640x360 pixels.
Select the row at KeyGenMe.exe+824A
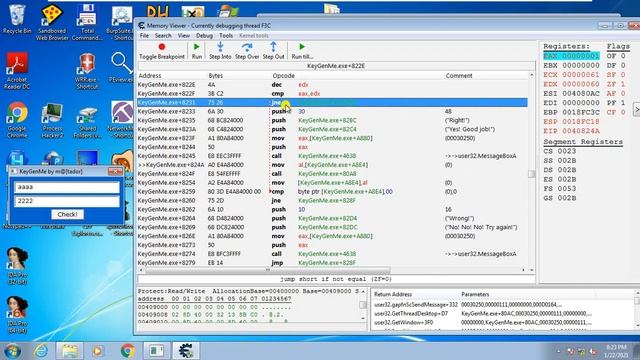(332, 164)
